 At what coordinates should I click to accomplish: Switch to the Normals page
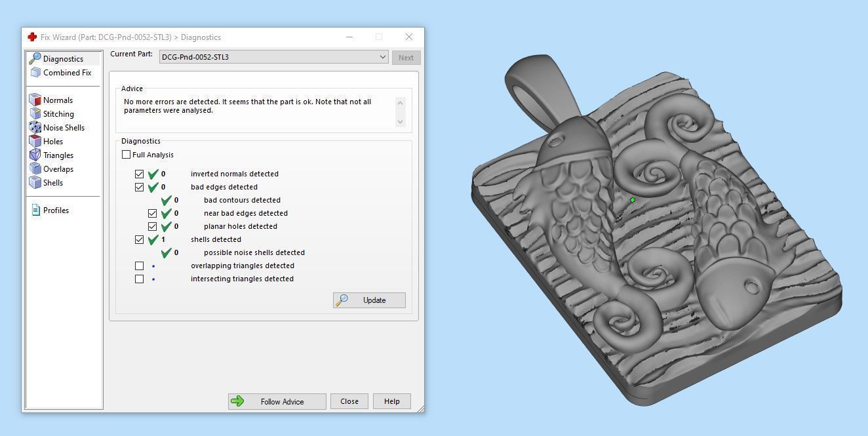coord(58,100)
